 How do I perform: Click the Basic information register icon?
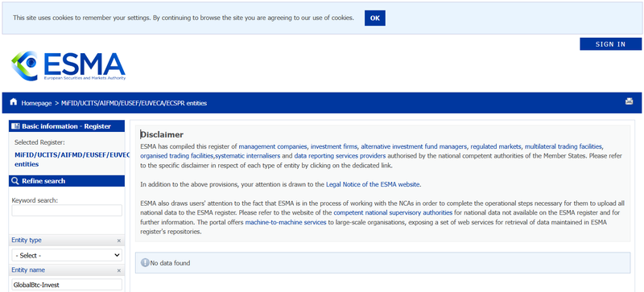coord(15,126)
